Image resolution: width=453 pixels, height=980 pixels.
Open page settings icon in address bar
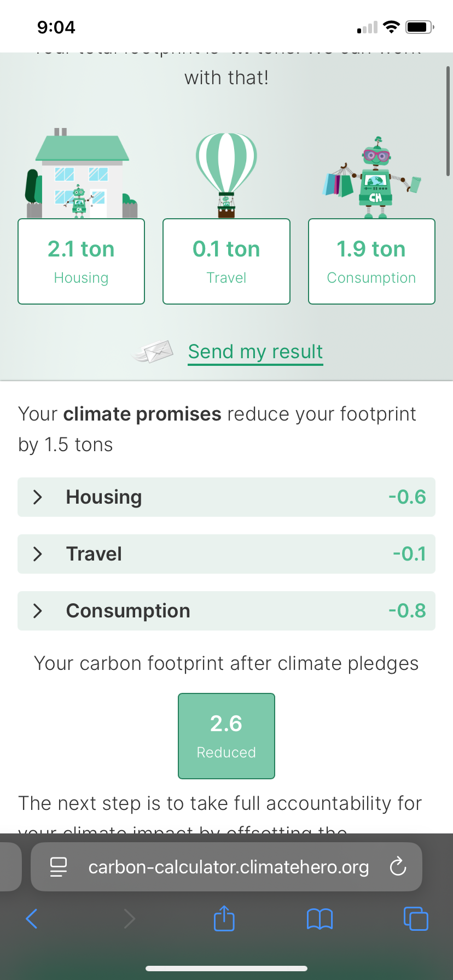tap(59, 867)
